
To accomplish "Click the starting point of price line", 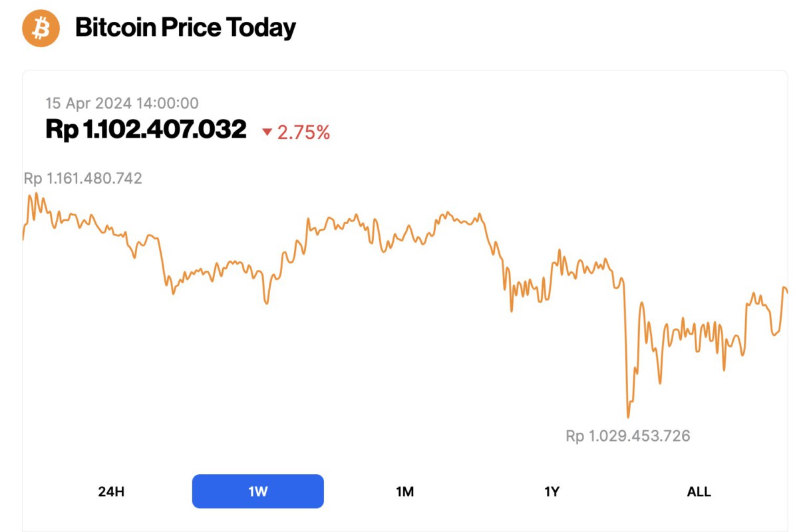I will (x=23, y=238).
